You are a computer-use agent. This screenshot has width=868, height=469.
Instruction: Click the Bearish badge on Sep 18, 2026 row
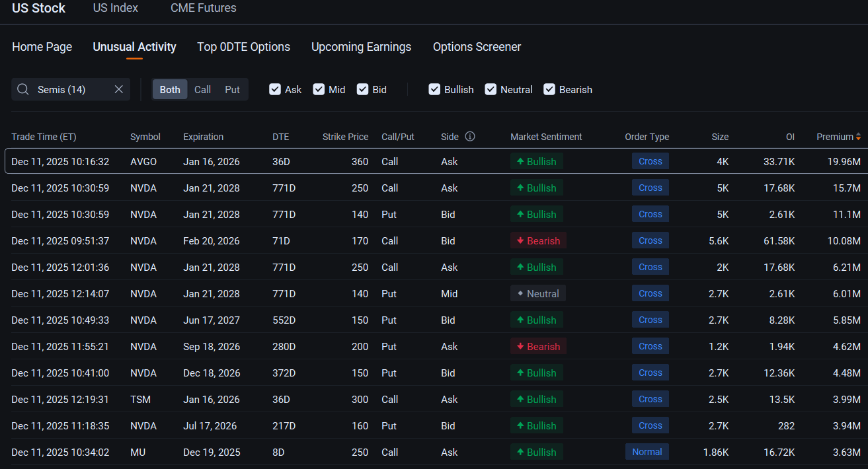click(x=538, y=346)
